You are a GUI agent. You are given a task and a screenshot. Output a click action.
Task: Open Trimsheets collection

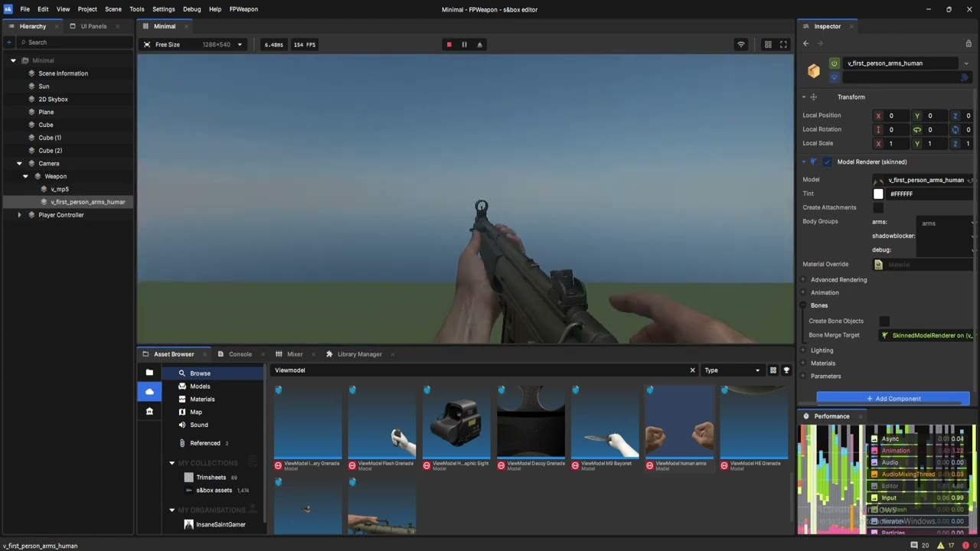click(x=211, y=478)
